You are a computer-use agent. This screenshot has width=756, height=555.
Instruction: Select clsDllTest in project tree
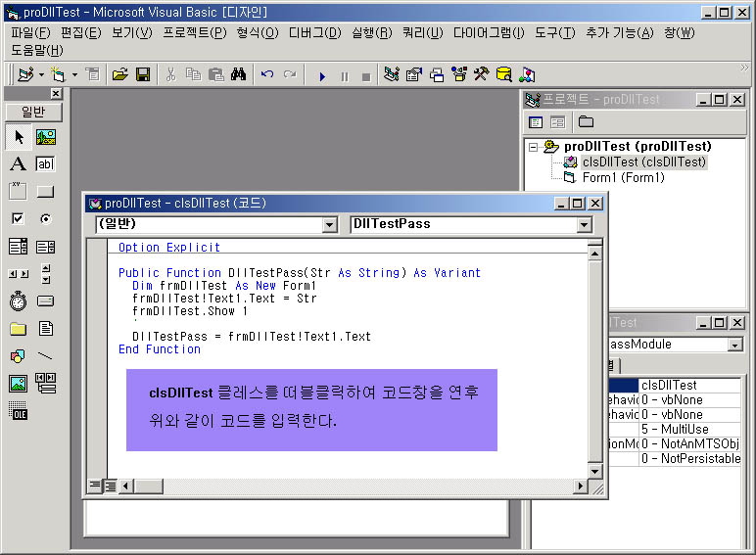pyautogui.click(x=644, y=162)
